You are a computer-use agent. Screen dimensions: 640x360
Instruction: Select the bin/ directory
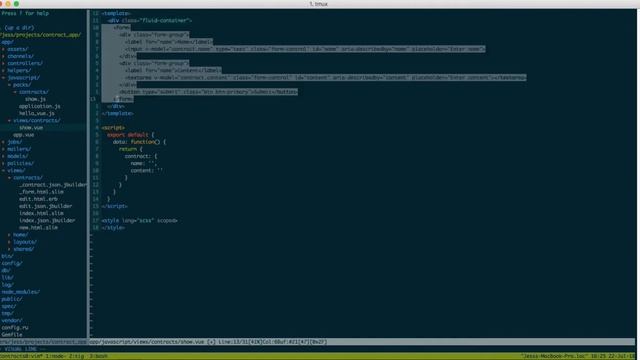coord(7,256)
